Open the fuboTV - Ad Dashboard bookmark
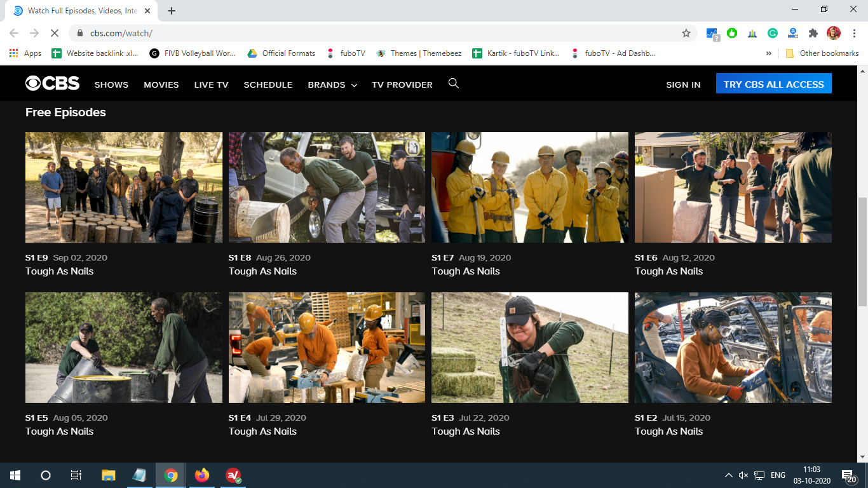The image size is (868, 488). click(x=613, y=53)
